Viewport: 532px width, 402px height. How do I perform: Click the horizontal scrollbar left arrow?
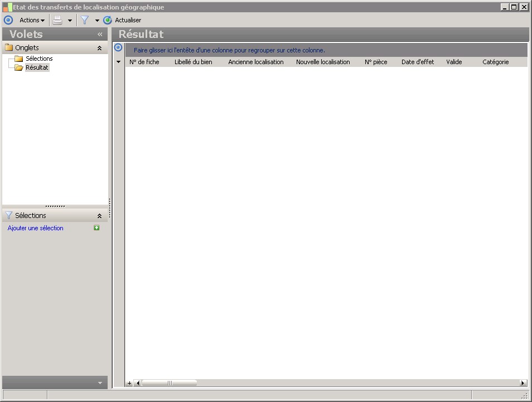(x=137, y=384)
